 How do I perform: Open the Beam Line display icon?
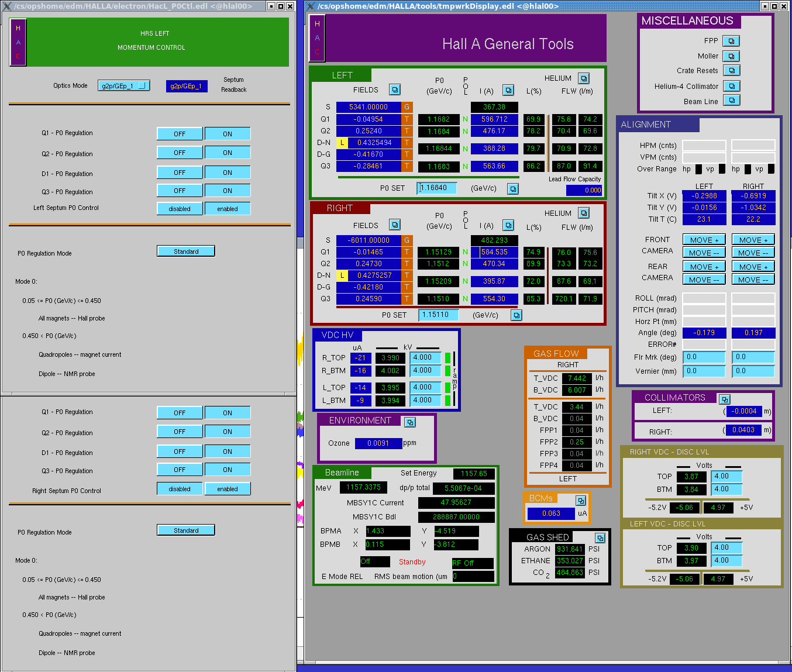pyautogui.click(x=731, y=100)
